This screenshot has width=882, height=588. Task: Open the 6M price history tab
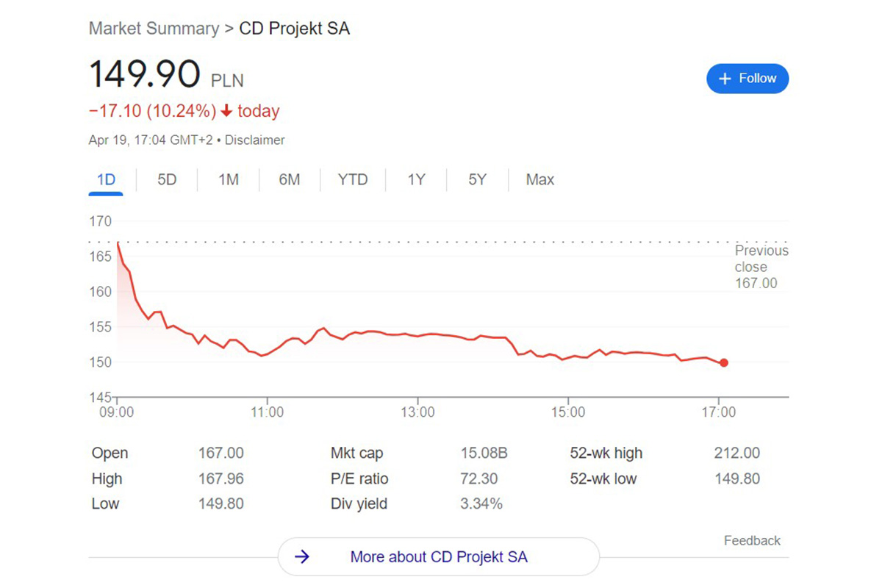[290, 179]
